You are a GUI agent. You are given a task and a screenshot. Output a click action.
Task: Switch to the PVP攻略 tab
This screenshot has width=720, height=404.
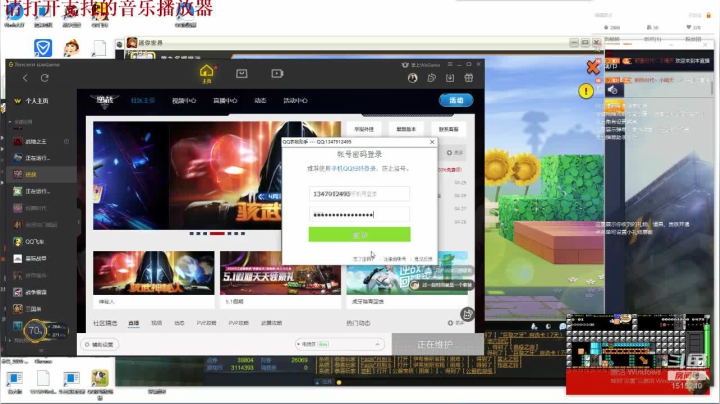coord(238,323)
